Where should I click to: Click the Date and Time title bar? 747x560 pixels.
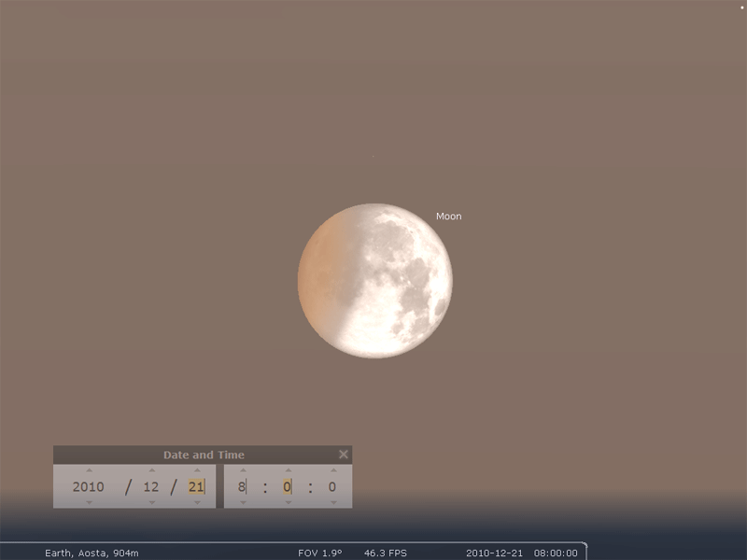[203, 455]
